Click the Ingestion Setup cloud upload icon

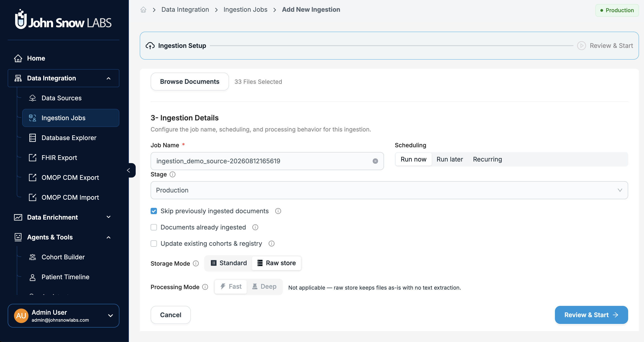click(150, 46)
